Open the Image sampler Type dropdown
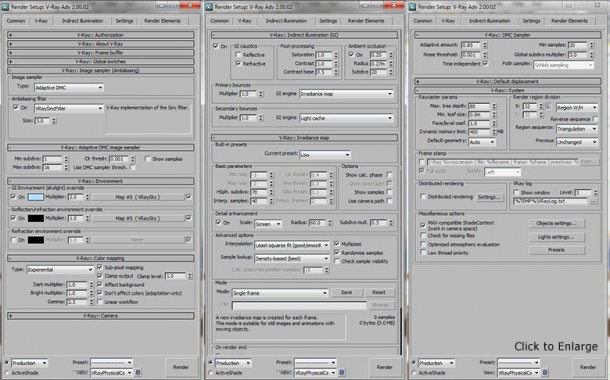The image size is (610, 380). (69, 88)
